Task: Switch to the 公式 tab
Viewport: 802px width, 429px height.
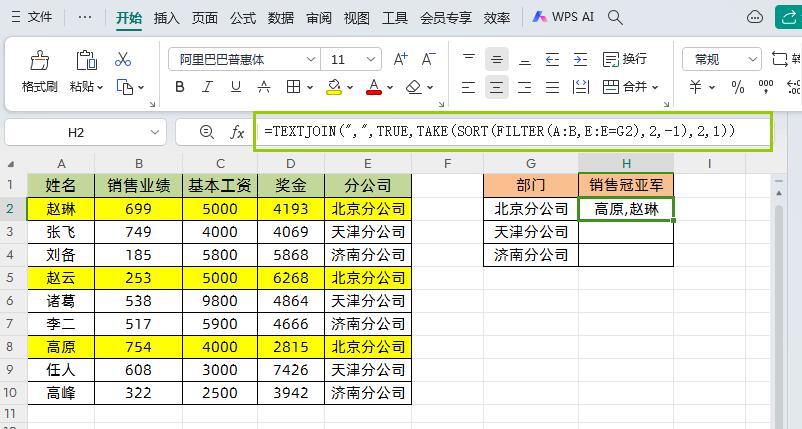Action: tap(242, 18)
